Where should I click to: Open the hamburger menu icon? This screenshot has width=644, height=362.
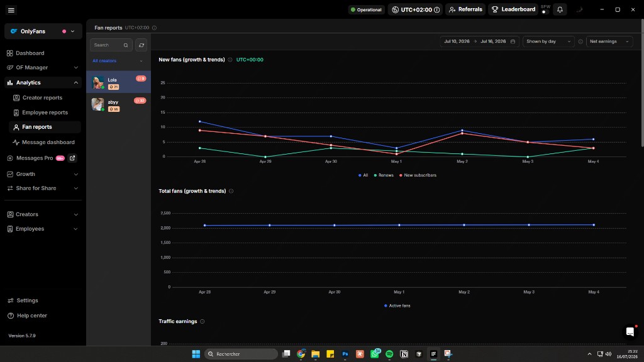(x=11, y=10)
